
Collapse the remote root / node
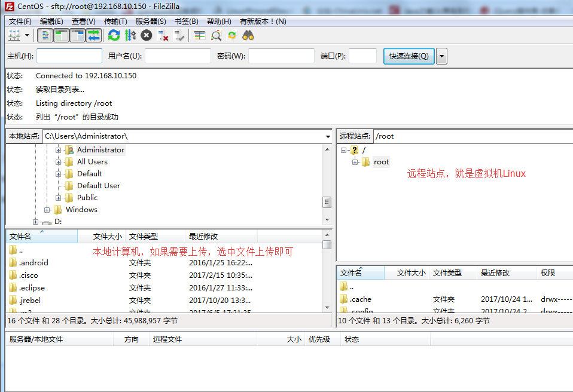pos(343,150)
